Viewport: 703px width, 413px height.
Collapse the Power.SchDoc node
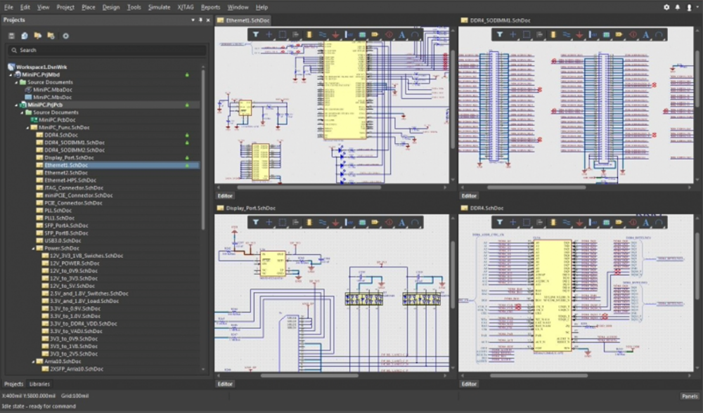tap(33, 248)
